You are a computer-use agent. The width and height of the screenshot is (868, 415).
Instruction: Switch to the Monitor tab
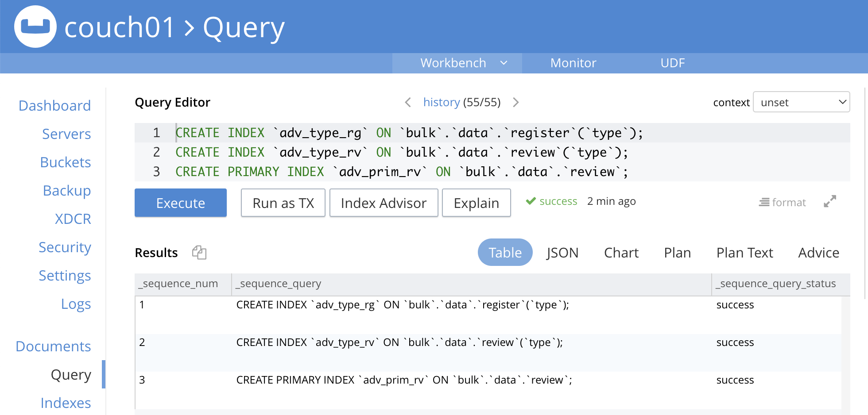click(x=573, y=63)
